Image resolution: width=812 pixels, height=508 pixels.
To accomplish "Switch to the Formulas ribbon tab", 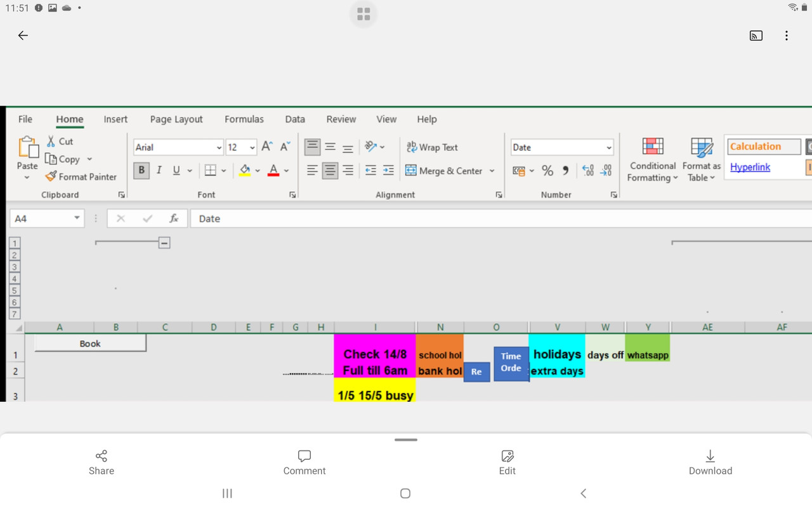I will click(x=244, y=119).
